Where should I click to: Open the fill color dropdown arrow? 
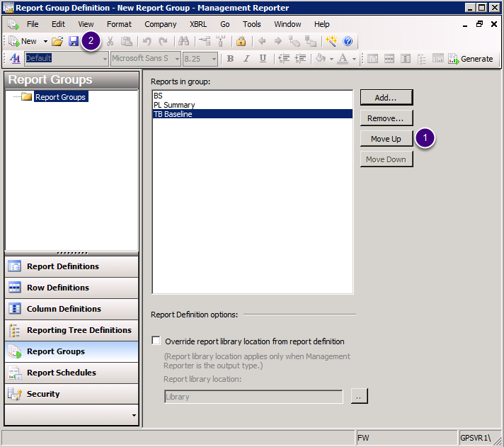coord(331,60)
